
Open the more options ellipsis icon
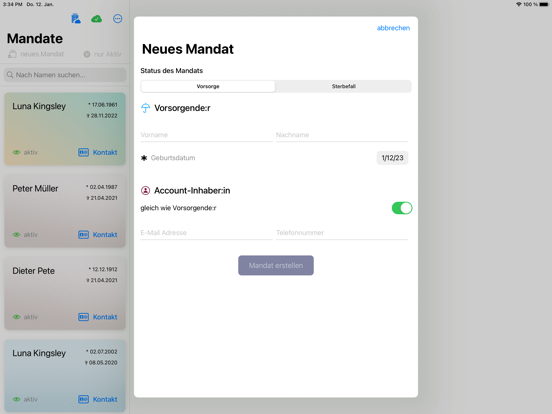click(x=118, y=19)
